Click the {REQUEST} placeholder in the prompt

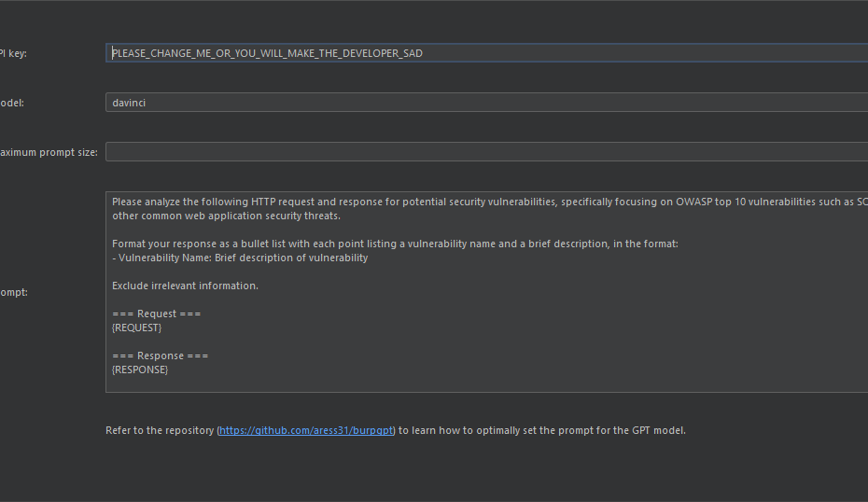pos(137,328)
